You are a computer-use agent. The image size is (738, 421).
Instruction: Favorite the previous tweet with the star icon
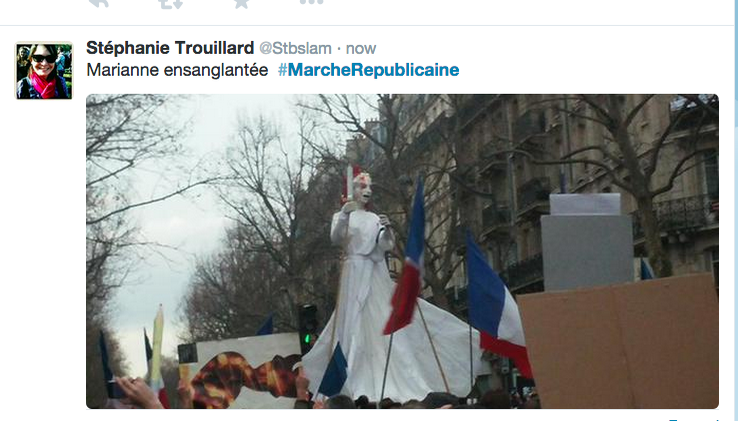[x=241, y=3]
